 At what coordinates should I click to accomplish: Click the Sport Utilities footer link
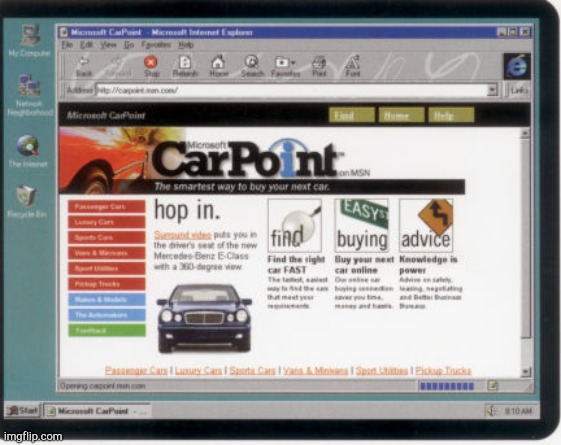point(381,370)
